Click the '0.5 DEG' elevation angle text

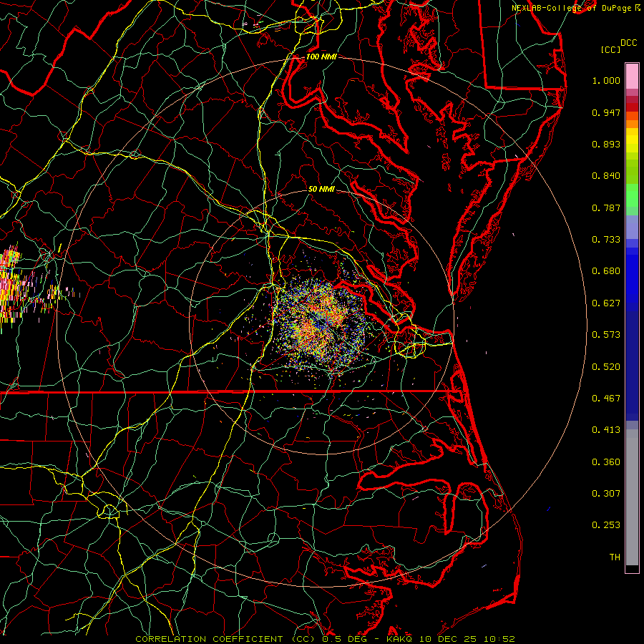click(344, 639)
